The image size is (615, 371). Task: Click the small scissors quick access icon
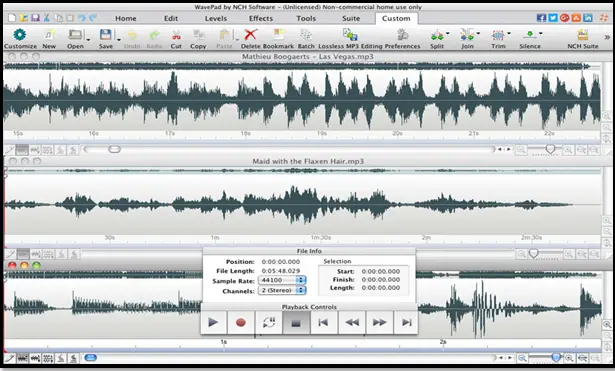pyautogui.click(x=47, y=18)
